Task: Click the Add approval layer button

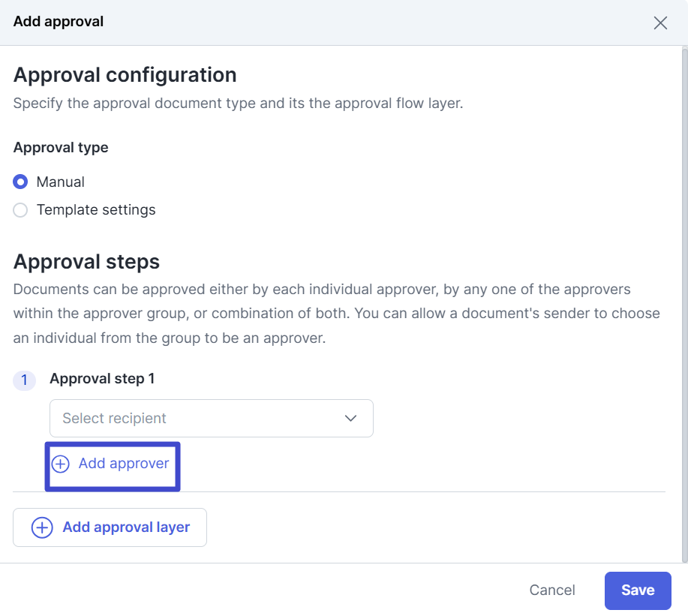Action: coord(110,527)
